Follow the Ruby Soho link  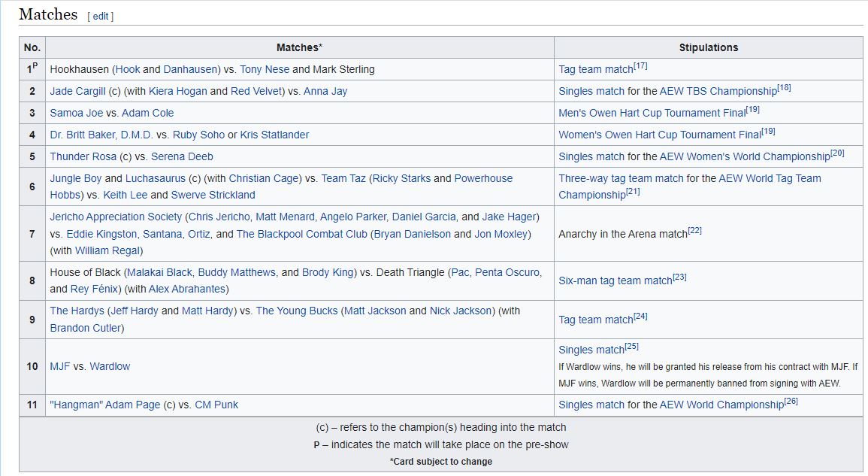click(198, 135)
